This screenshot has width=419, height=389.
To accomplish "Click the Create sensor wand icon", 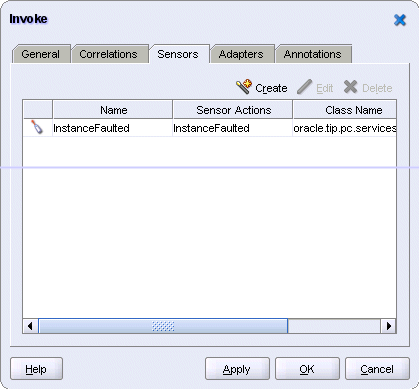I will 244,87.
